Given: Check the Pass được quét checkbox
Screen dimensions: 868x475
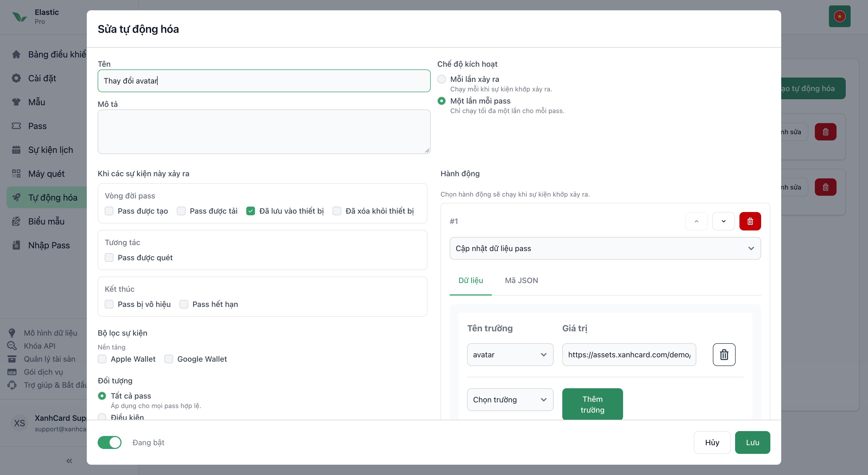Looking at the screenshot, I should (109, 258).
